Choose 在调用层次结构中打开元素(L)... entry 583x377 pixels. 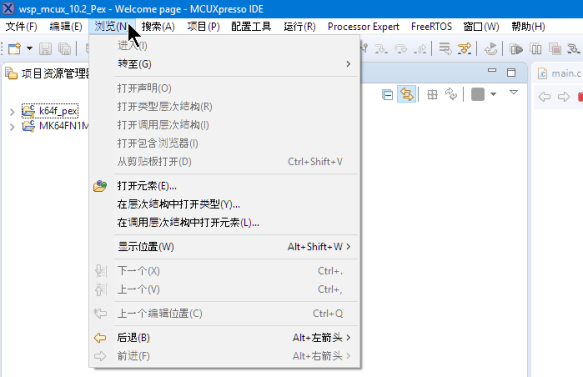tap(224, 223)
